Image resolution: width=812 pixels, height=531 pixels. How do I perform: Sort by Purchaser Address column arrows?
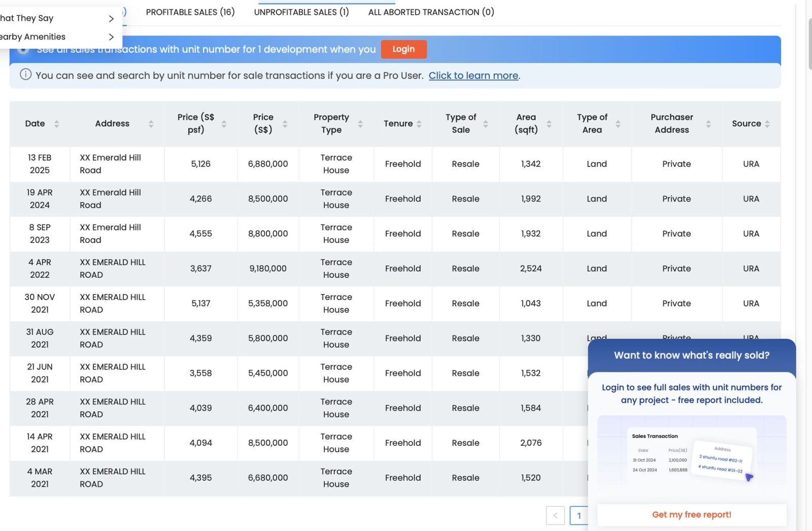coord(708,124)
